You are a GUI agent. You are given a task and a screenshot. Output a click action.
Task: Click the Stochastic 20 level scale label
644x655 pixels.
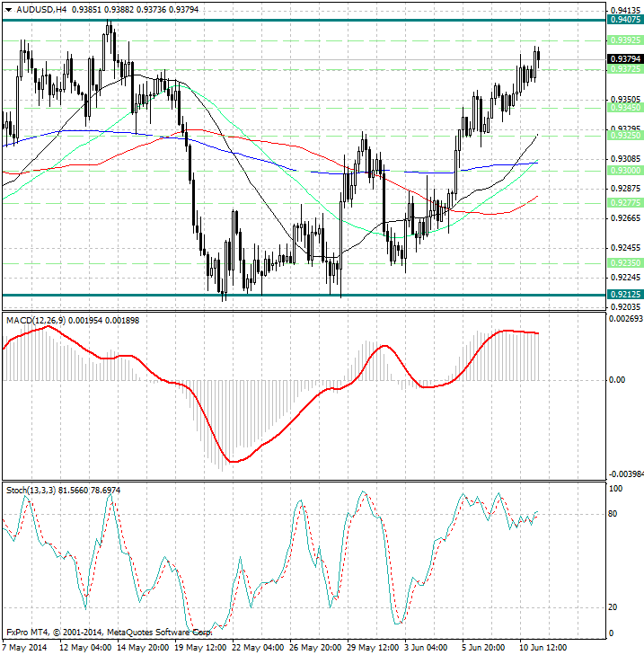614,607
